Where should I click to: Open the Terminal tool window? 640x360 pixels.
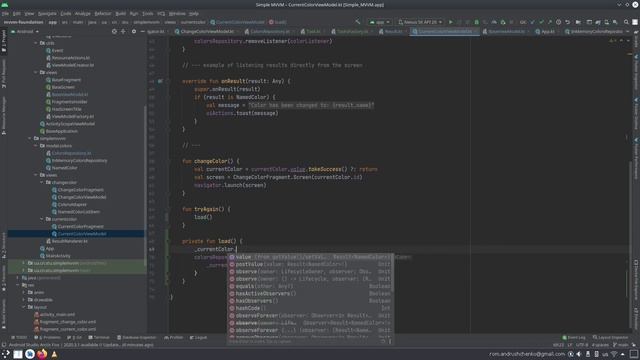tap(99, 338)
